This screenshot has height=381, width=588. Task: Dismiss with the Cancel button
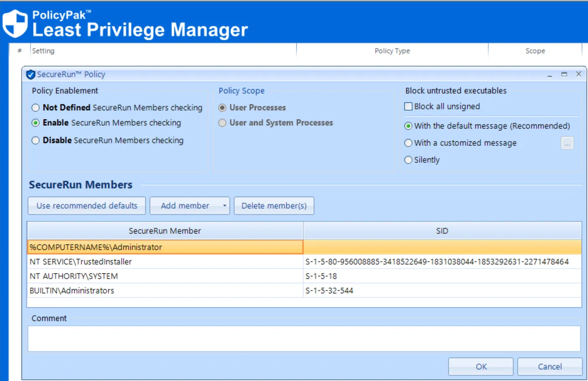point(550,367)
